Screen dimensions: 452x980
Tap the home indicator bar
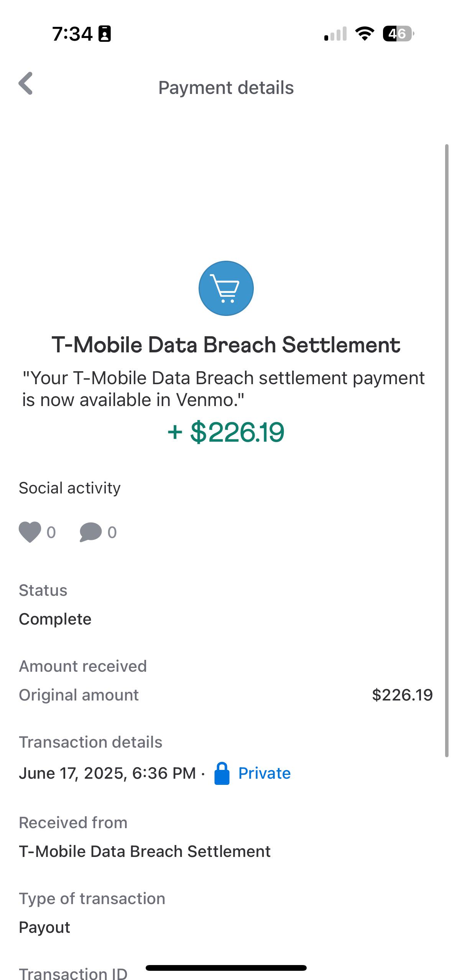click(226, 968)
